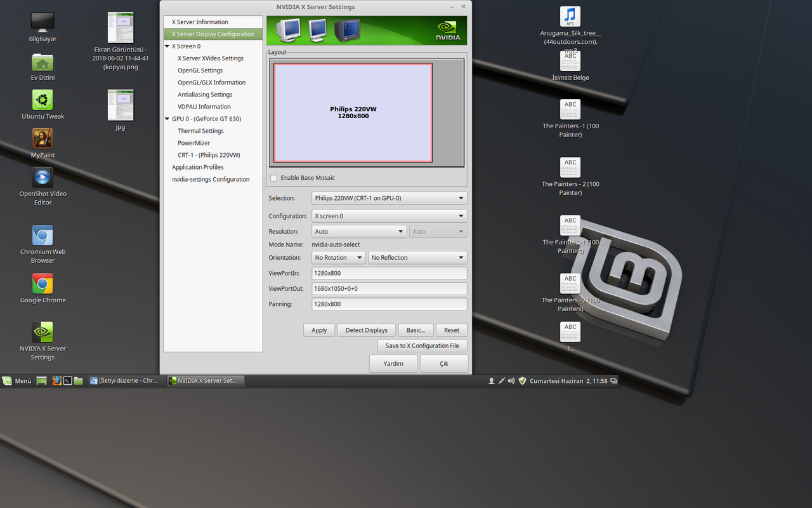Open the Orientation No Rotation dropdown
This screenshot has width=812, height=508.
tap(339, 258)
